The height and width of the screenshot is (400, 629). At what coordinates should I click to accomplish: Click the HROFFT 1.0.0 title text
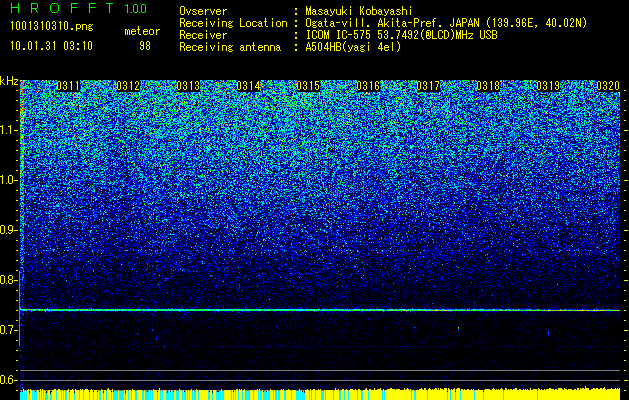point(79,8)
